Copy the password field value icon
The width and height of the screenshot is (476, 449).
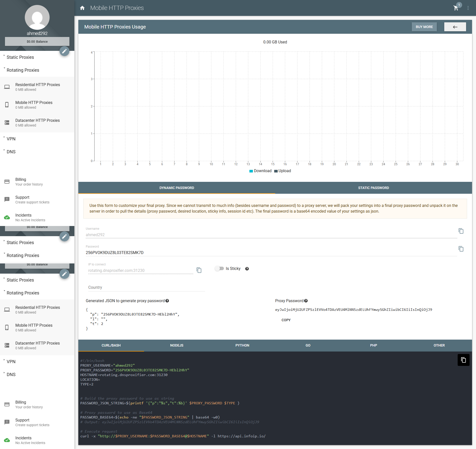coord(461,249)
